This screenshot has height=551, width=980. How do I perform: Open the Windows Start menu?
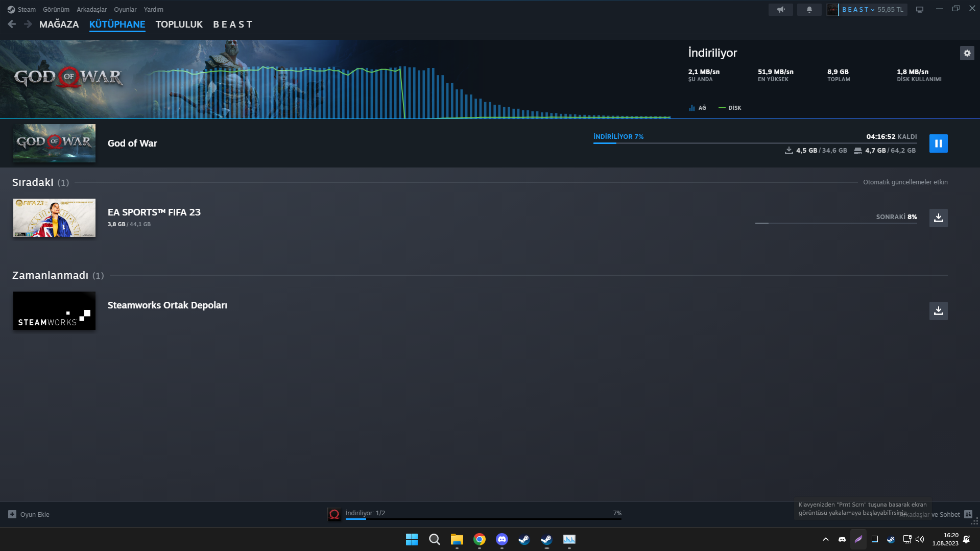pos(412,539)
